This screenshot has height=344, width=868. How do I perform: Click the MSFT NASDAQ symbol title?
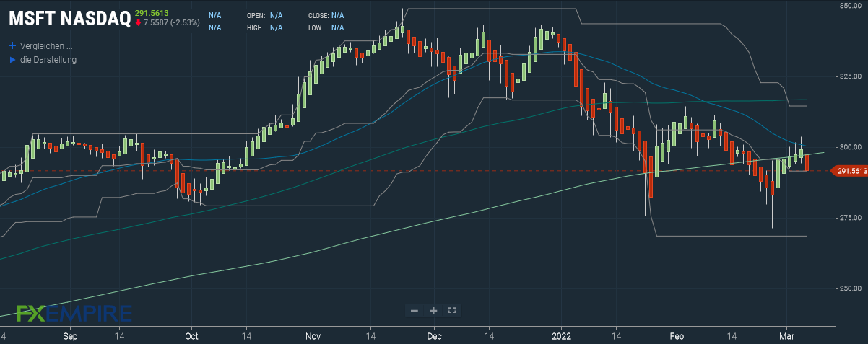pos(69,19)
